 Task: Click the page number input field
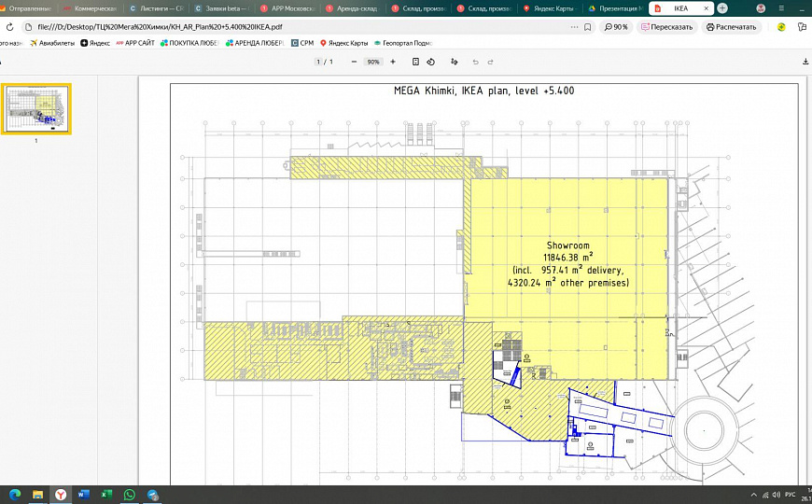click(x=318, y=62)
